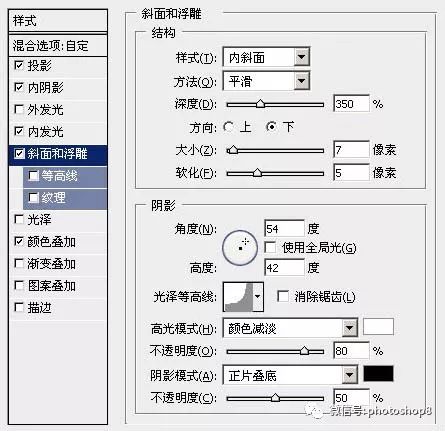Open the gloss contour picker arrow
The height and width of the screenshot is (431, 445).
point(258,297)
